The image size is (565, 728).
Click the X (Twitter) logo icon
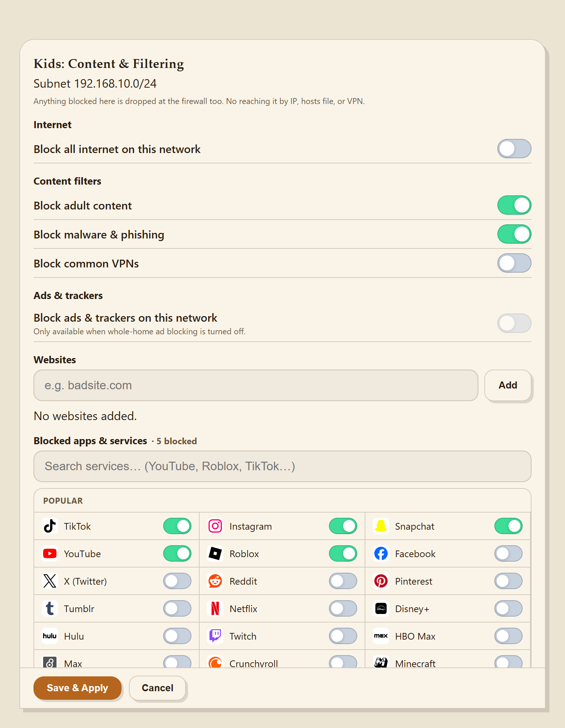[x=50, y=581]
